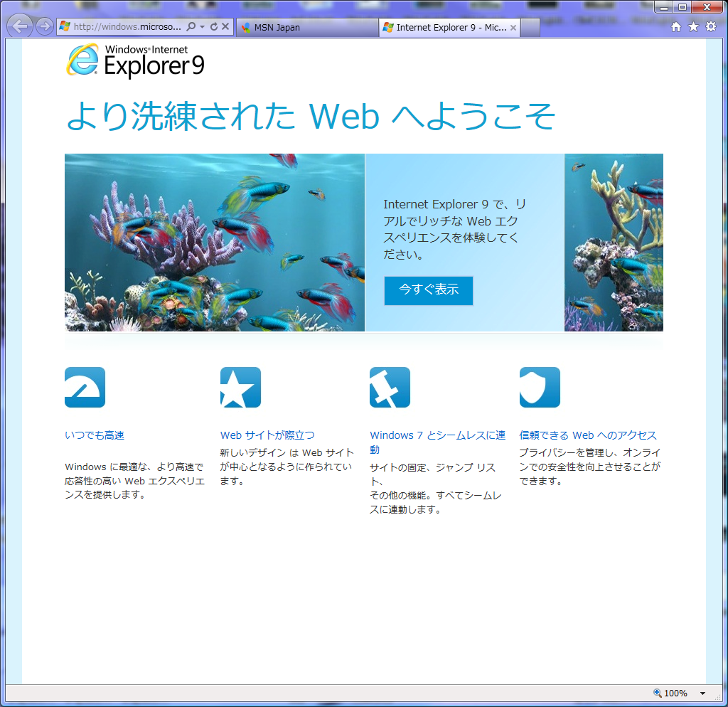Click the speedometer icon for いつでも高速

[x=85, y=388]
